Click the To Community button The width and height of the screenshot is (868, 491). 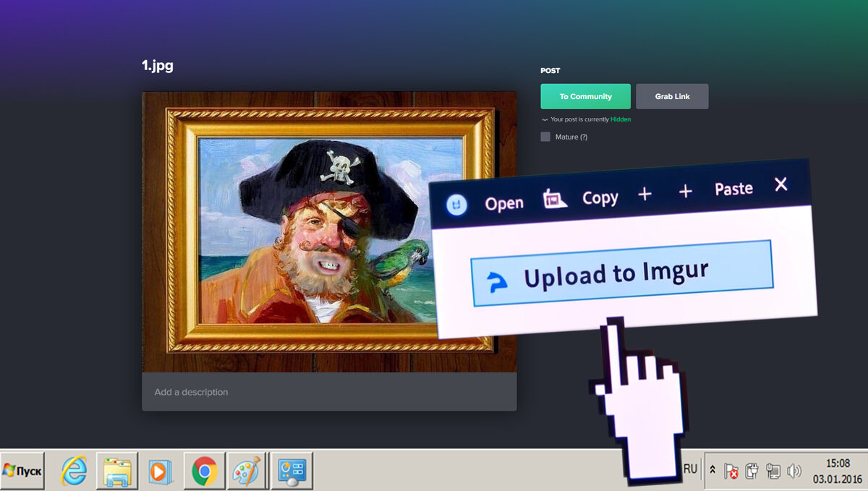click(585, 96)
